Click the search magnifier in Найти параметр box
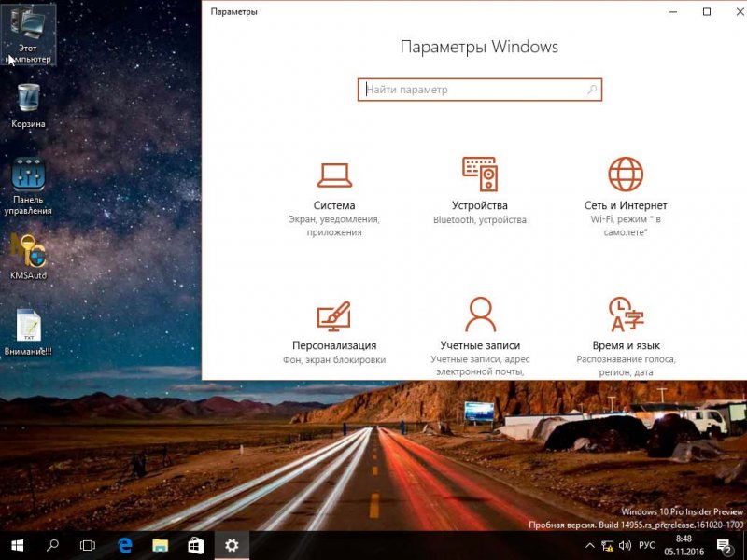This screenshot has height=560, width=747. point(592,90)
